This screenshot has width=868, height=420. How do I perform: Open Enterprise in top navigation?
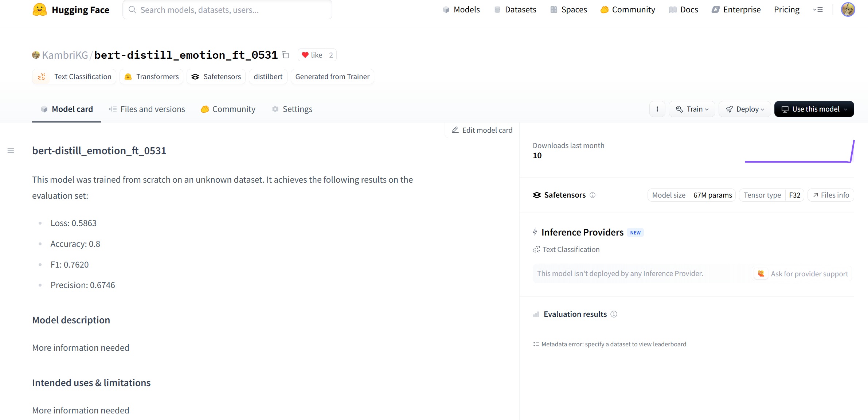click(736, 10)
